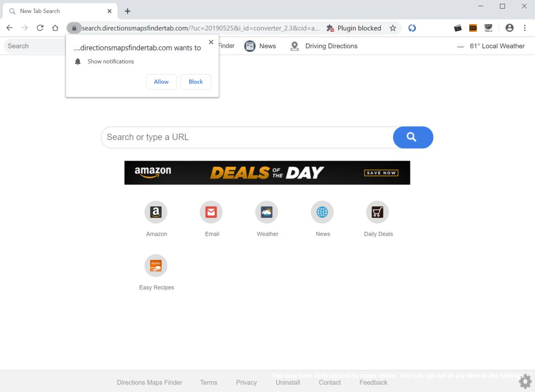This screenshot has width=535, height=392.
Task: Block notifications from directionsmapsfindertab.com
Action: click(195, 81)
